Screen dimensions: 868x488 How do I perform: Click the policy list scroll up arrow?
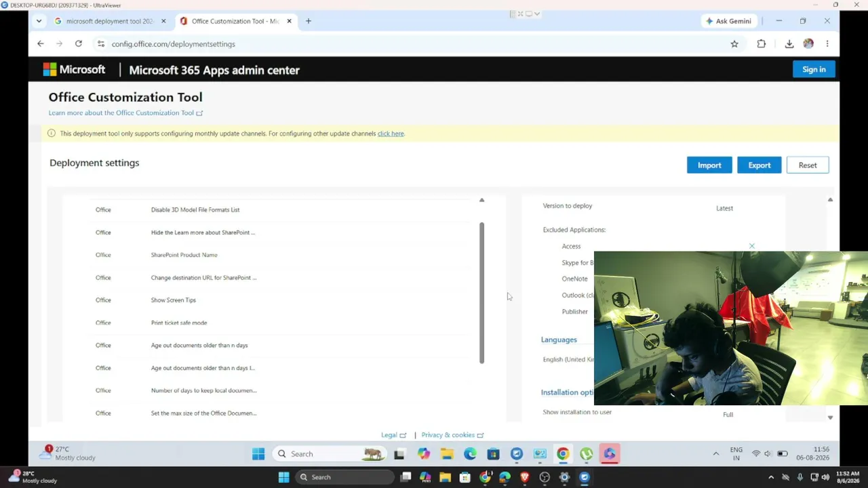point(481,201)
